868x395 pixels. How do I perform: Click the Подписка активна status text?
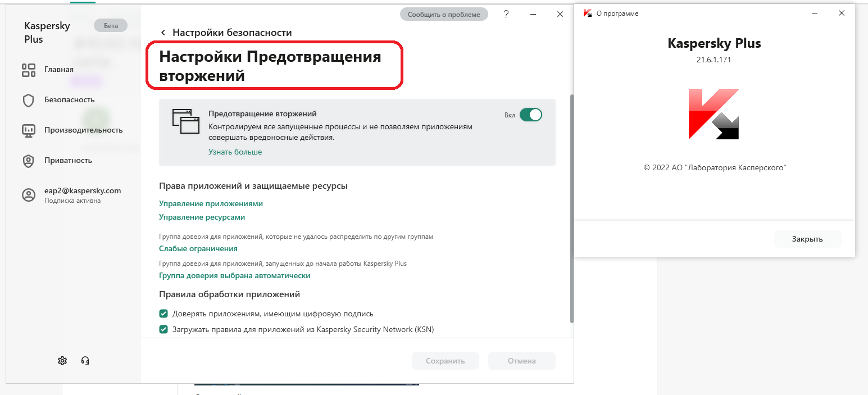click(x=72, y=201)
